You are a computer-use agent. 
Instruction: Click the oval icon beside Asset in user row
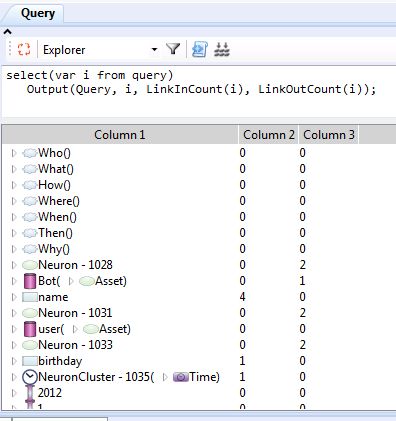[x=90, y=329]
